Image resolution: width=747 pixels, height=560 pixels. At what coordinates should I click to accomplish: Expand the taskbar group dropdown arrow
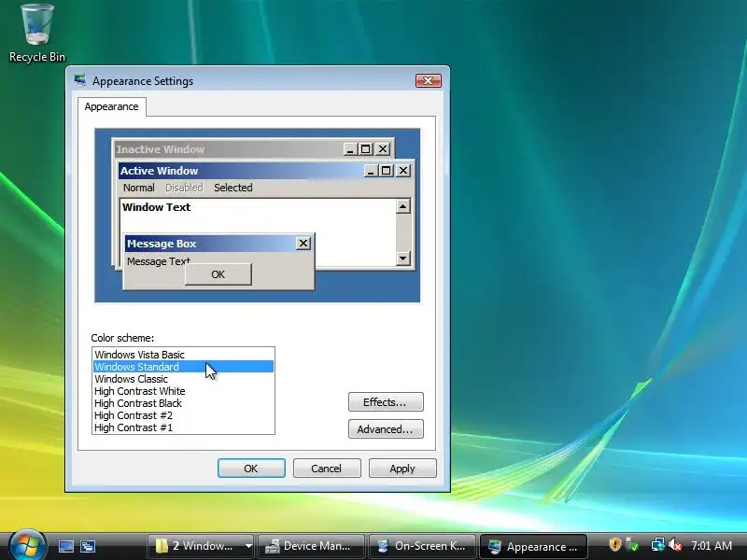(x=248, y=546)
